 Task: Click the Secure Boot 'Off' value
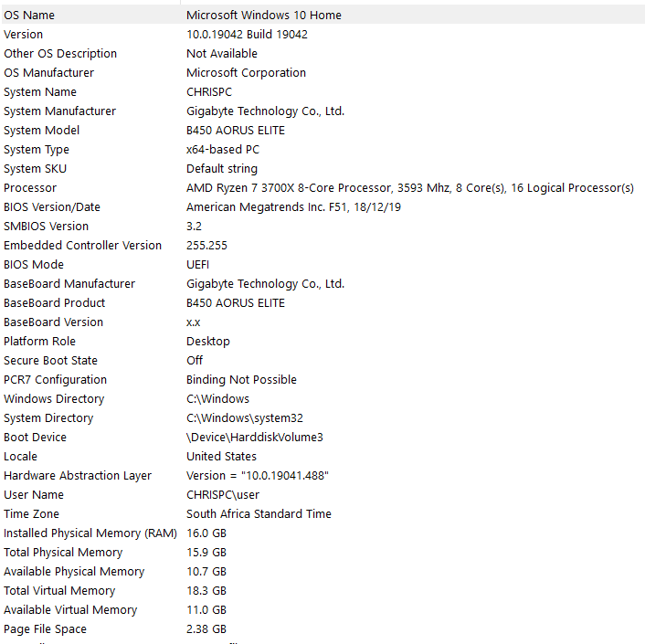click(195, 361)
